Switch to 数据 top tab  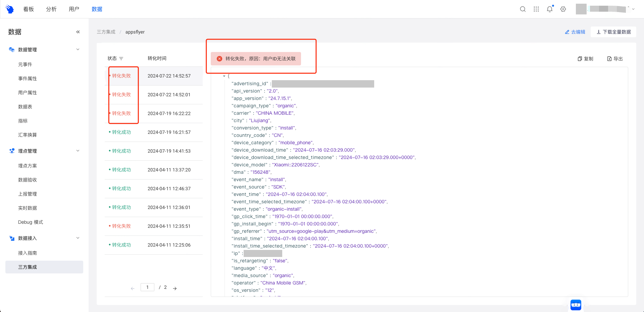pyautogui.click(x=97, y=9)
